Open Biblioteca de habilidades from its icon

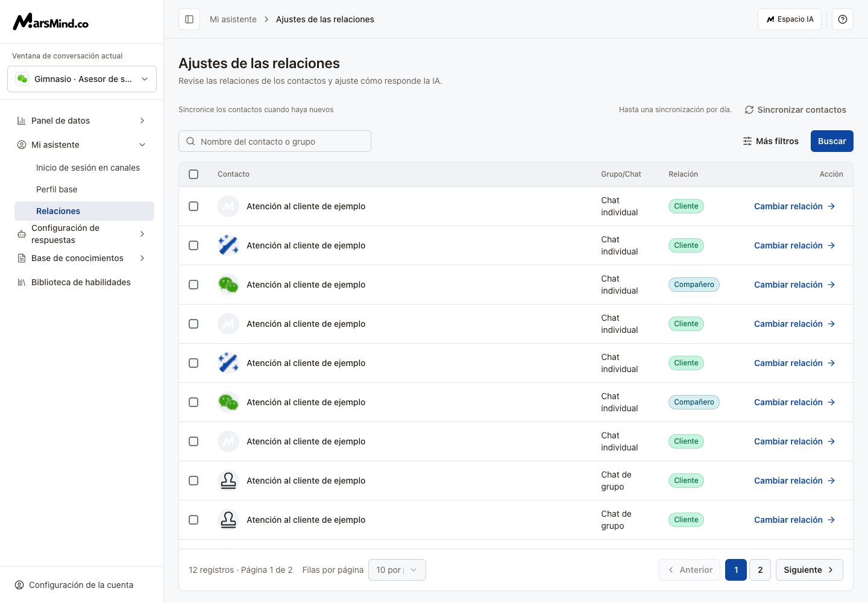tap(22, 282)
